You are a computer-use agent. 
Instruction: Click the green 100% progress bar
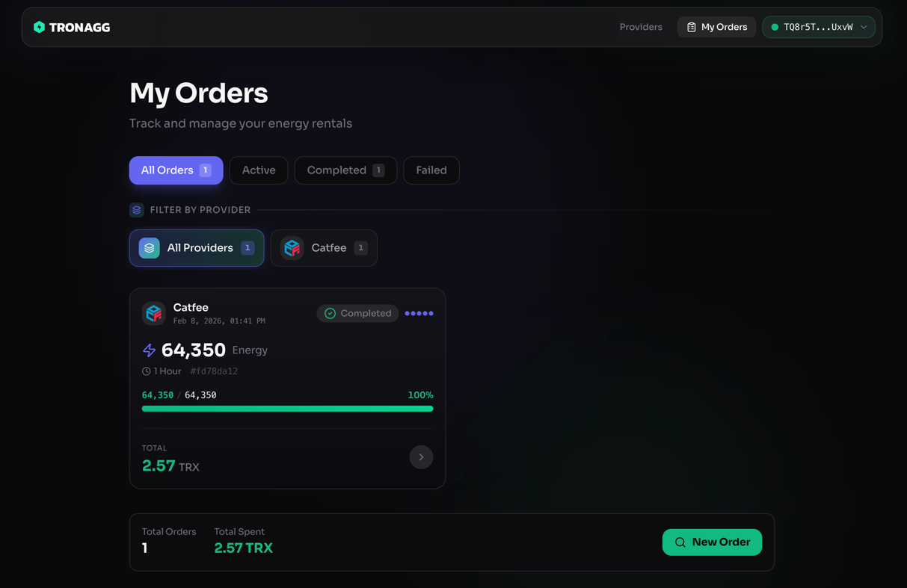point(287,409)
